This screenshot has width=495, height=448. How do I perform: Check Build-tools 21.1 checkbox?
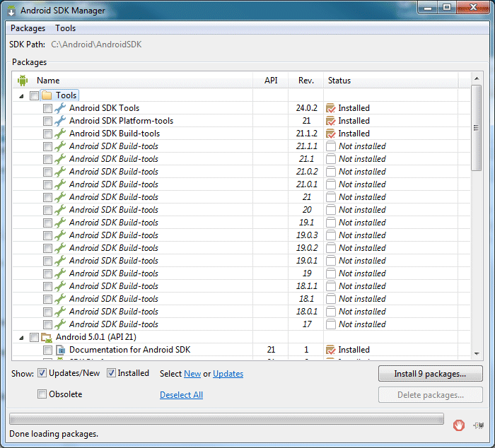tap(47, 159)
